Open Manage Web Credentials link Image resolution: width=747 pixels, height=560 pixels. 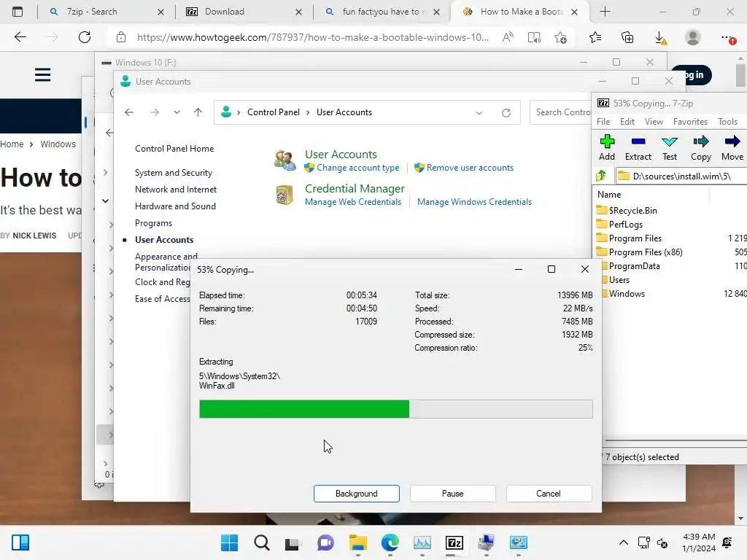(353, 202)
